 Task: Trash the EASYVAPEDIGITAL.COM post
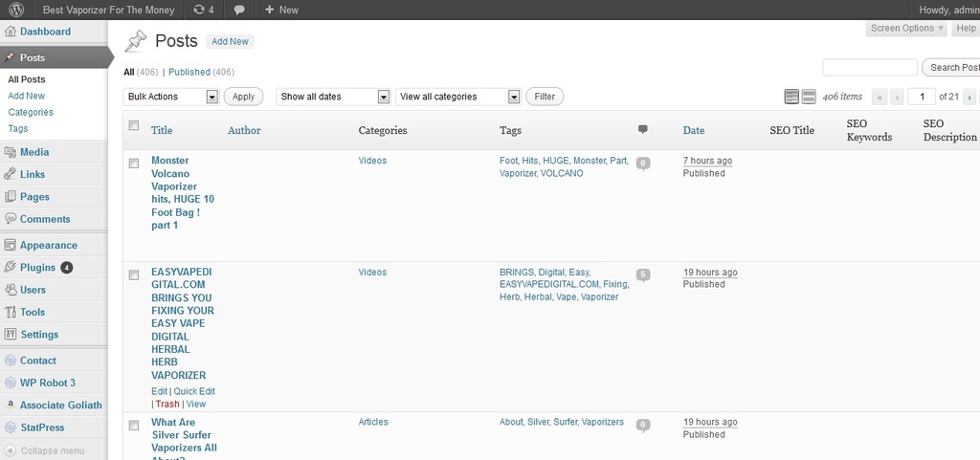167,404
